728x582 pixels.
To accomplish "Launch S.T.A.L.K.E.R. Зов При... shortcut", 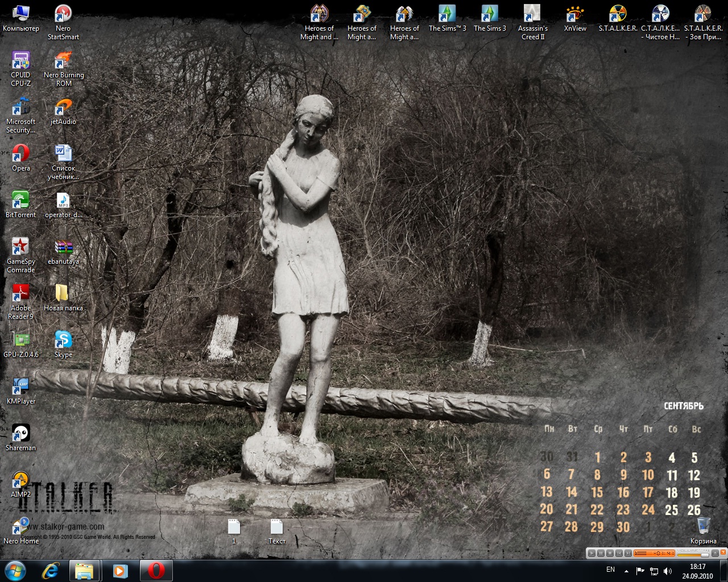I will pos(703,23).
